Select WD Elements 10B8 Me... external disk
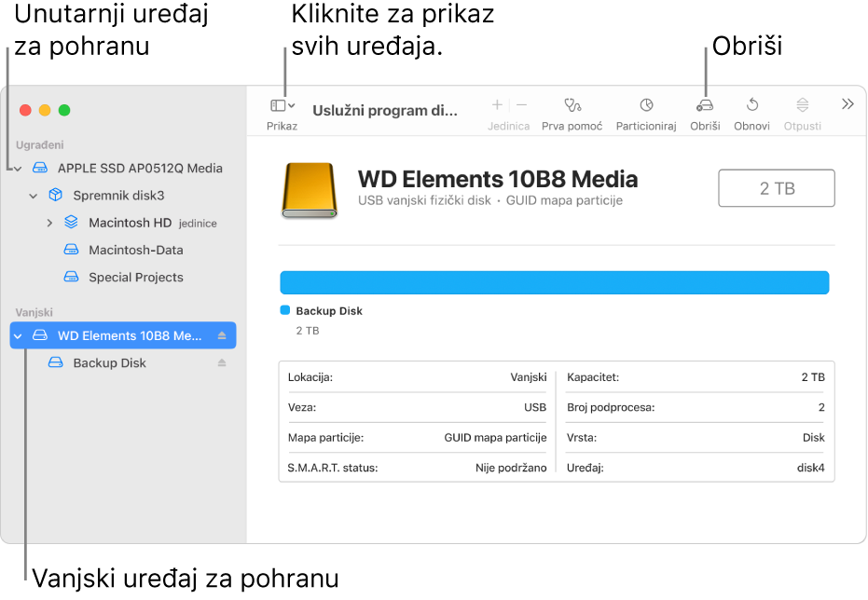Image resolution: width=868 pixels, height=600 pixels. coord(123,335)
